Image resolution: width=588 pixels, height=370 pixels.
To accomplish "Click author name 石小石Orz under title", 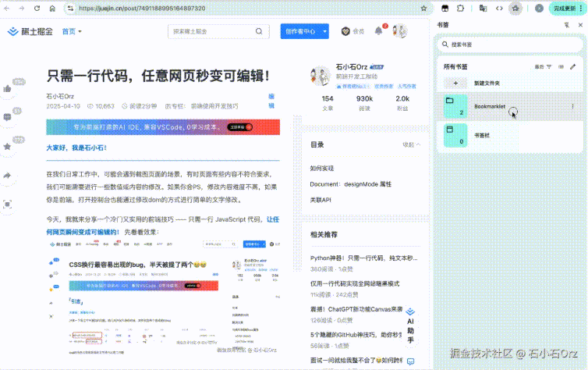I will [x=60, y=97].
